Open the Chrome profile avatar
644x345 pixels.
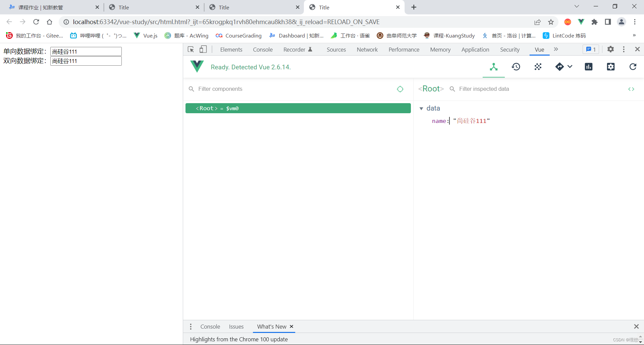click(621, 22)
